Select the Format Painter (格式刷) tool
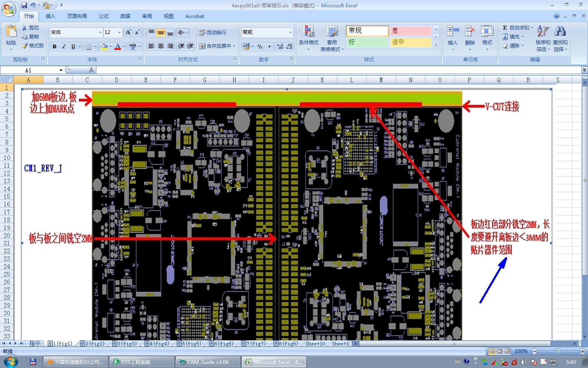The width and height of the screenshot is (588, 368). click(x=33, y=46)
